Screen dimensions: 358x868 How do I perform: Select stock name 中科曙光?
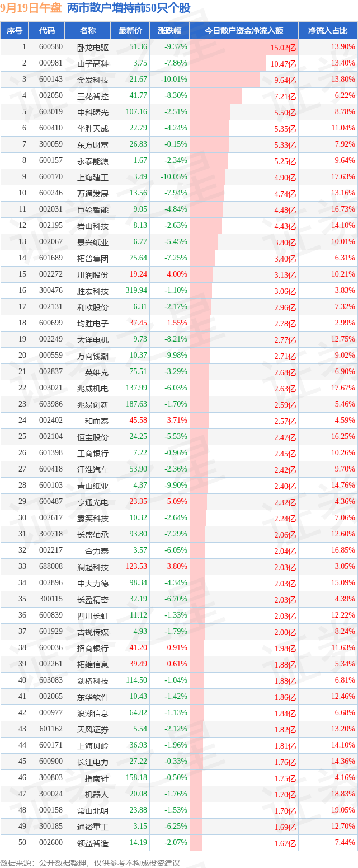[x=93, y=113]
